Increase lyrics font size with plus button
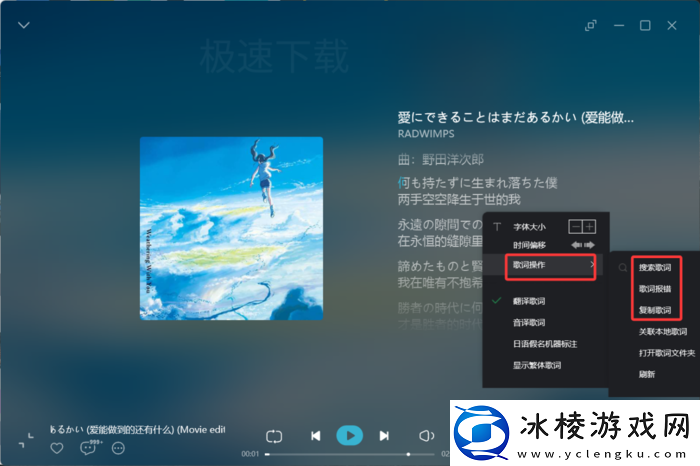Viewport: 700px width, 466px height. tap(589, 227)
